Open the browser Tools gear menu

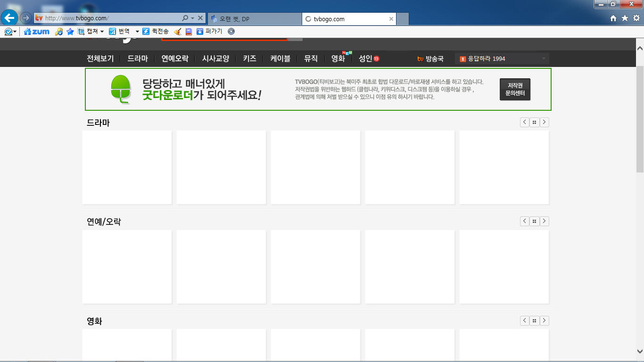636,18
